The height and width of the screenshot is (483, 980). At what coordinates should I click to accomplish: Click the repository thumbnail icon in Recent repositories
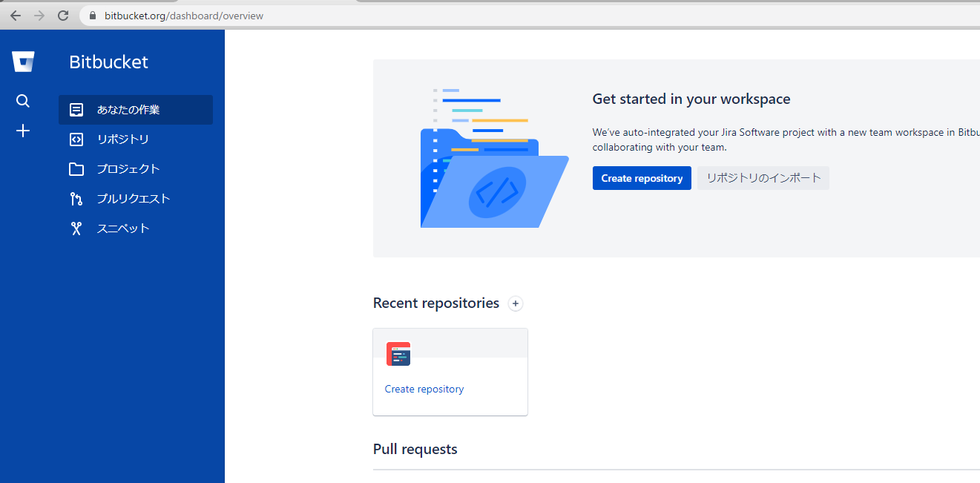(398, 354)
